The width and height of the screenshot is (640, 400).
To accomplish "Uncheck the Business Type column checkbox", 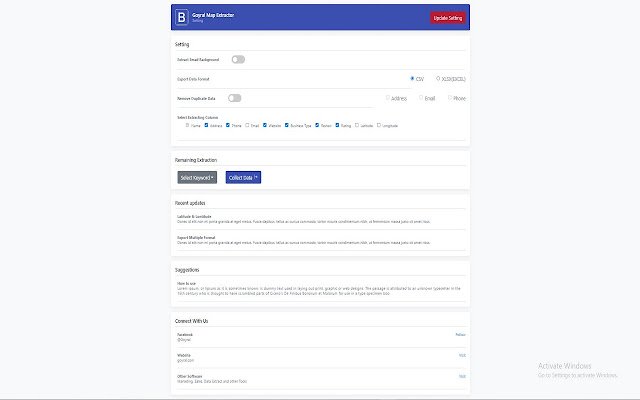I will click(287, 125).
